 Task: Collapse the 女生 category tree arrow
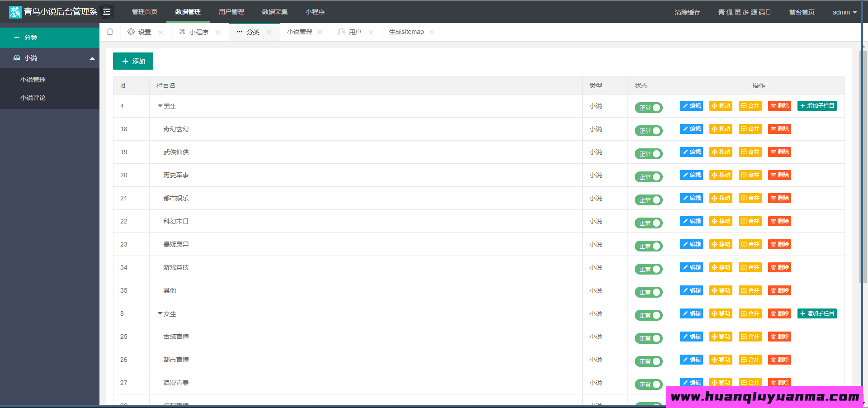pyautogui.click(x=160, y=313)
